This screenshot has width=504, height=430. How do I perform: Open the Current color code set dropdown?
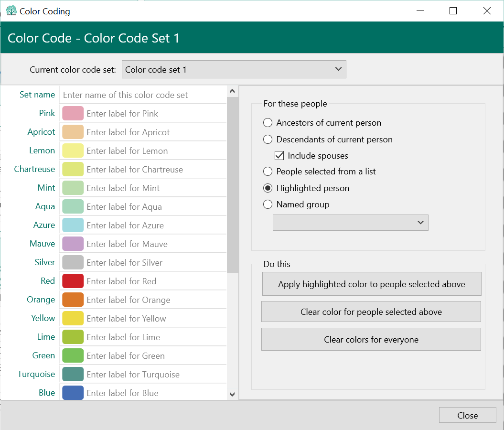point(234,69)
